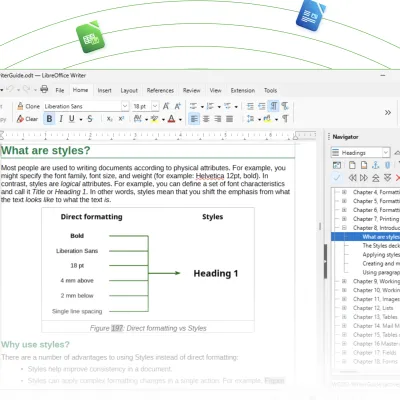The width and height of the screenshot is (400, 400).
Task: Select 'The Styles deck' heading in Navigator
Action: pos(381,246)
